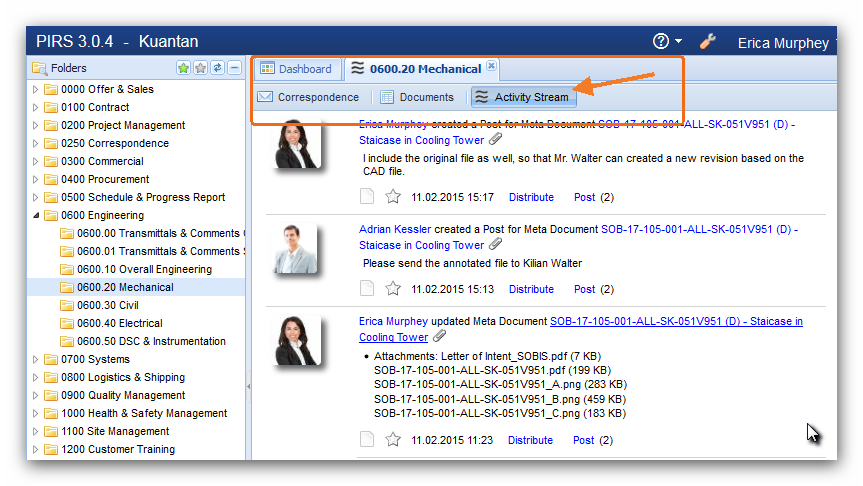Star the post dated 11.02.2015 15:13
This screenshot has width=863, height=486.
click(393, 289)
